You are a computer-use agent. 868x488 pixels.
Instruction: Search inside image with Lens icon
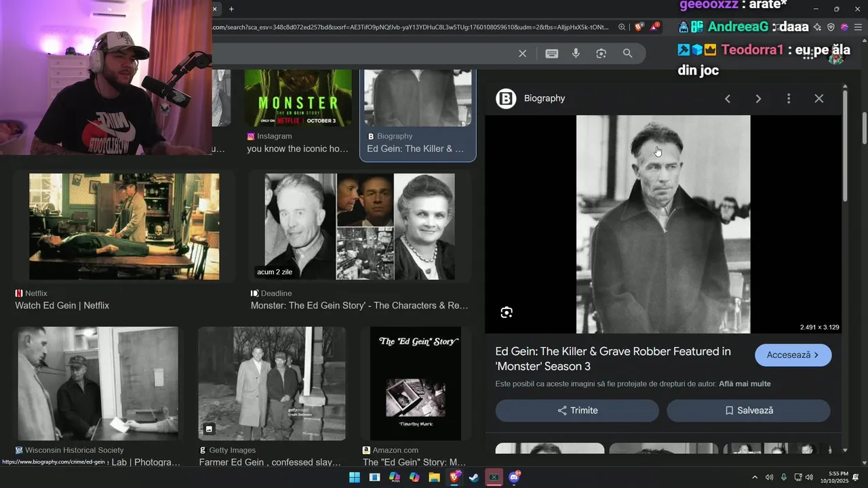click(x=507, y=312)
